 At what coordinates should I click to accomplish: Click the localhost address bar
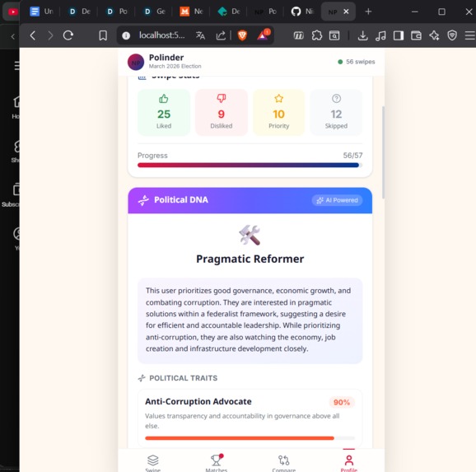click(x=161, y=35)
